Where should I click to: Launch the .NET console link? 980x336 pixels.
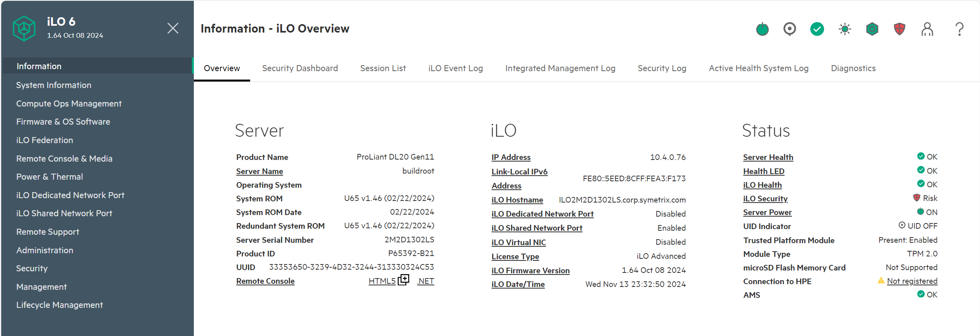(x=425, y=281)
